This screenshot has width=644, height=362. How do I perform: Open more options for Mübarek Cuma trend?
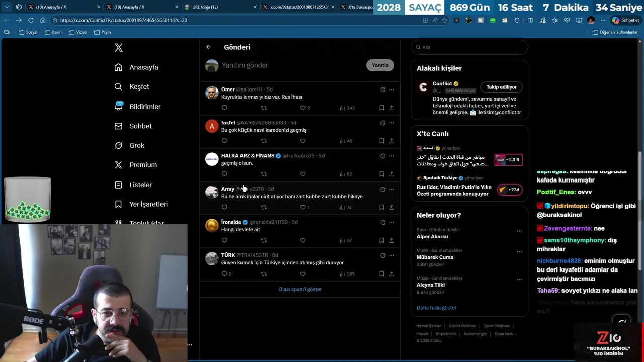(x=519, y=252)
